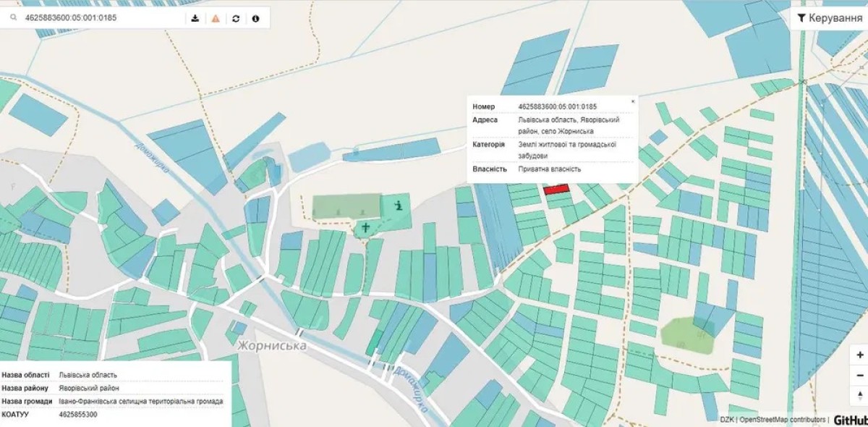Click the Жорниська village label
The height and width of the screenshot is (427, 868).
point(272,346)
